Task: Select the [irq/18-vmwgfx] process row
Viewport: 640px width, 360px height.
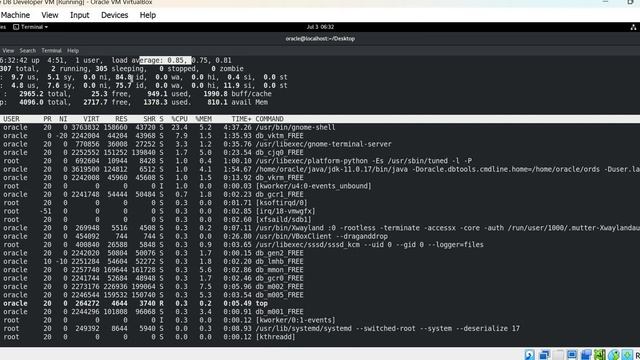Action: point(320,211)
